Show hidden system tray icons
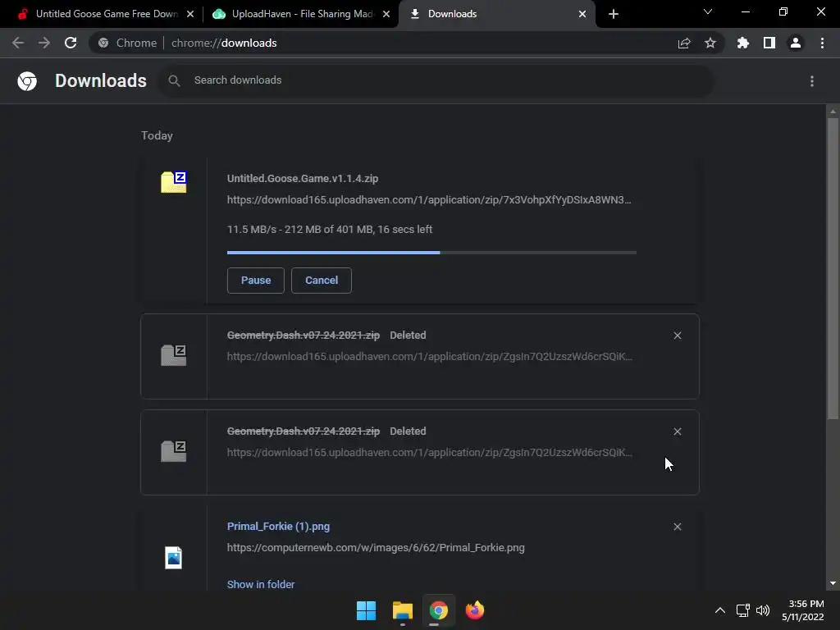 coord(720,610)
